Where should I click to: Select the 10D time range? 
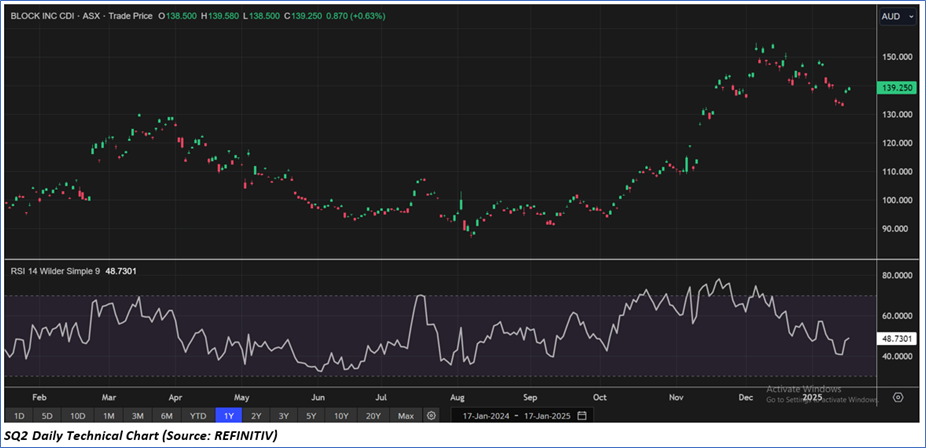[78, 416]
